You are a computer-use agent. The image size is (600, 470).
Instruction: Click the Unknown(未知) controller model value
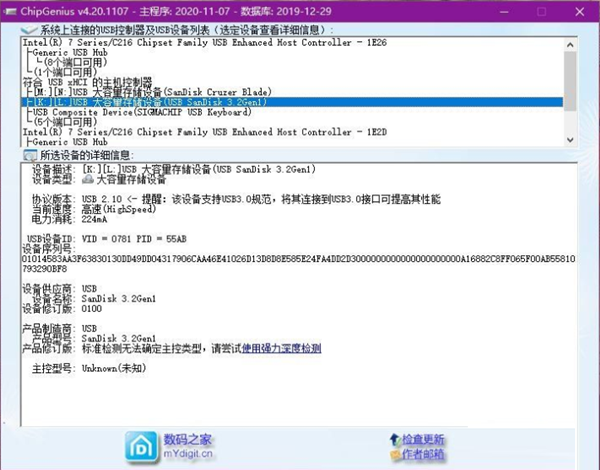pos(114,368)
